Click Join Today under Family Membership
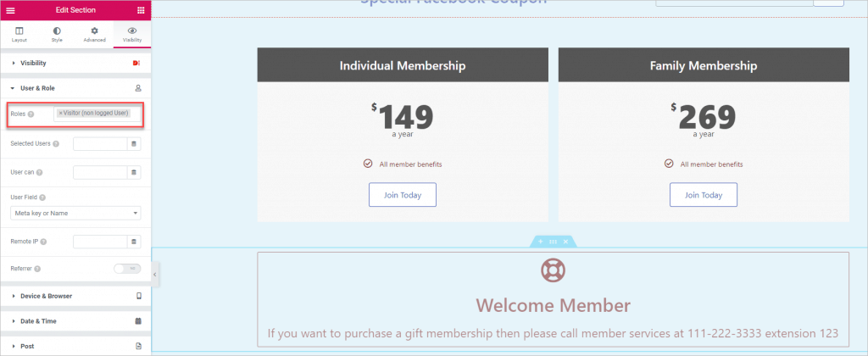This screenshot has height=356, width=868. click(704, 195)
